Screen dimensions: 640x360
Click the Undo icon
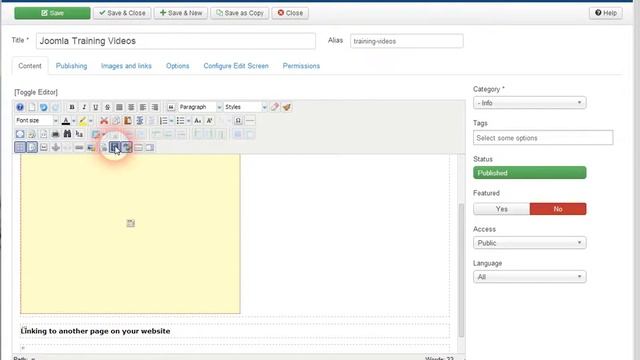pyautogui.click(x=44, y=107)
